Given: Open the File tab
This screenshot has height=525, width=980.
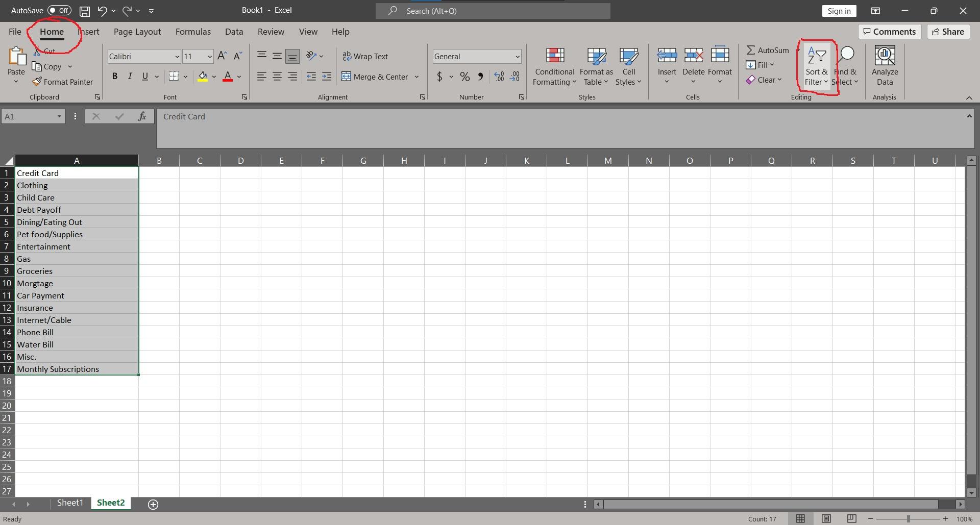Looking at the screenshot, I should coord(15,32).
